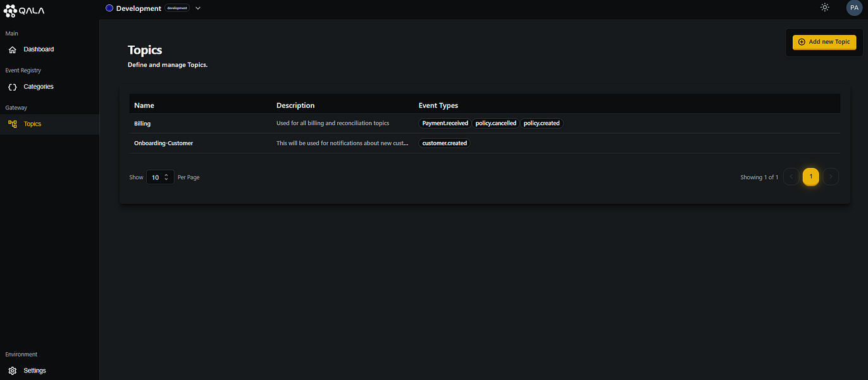Open the per page count selector

pos(160,177)
